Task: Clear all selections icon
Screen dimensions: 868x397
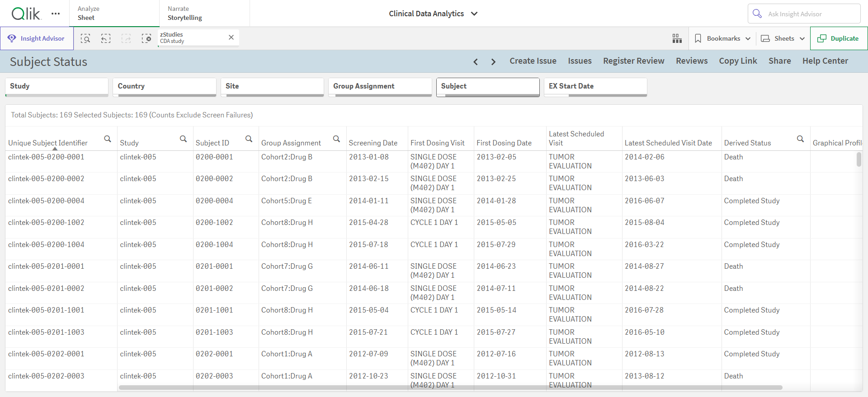Action: 146,38
